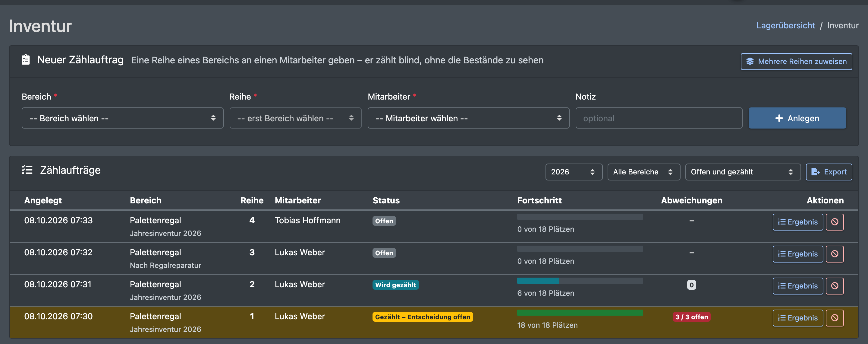The image size is (868, 344).
Task: Open Ergebnis for Tobias Hoffmann row 4
Action: pyautogui.click(x=797, y=222)
